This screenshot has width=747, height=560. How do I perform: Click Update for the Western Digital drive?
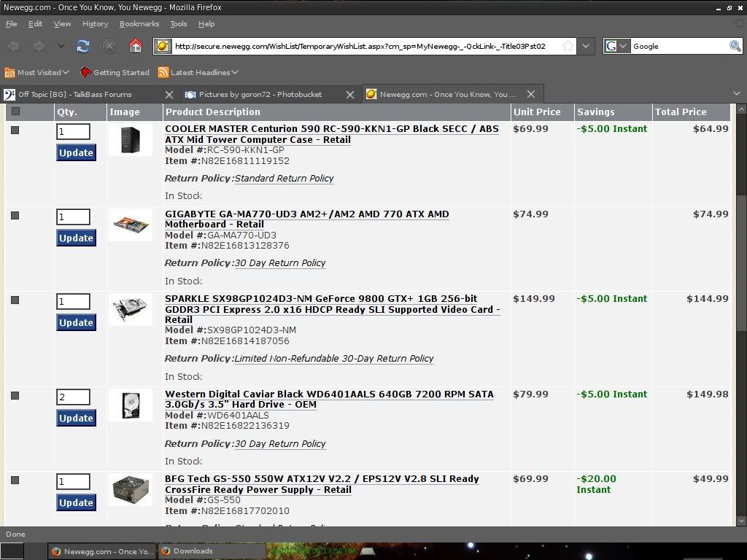(76, 418)
